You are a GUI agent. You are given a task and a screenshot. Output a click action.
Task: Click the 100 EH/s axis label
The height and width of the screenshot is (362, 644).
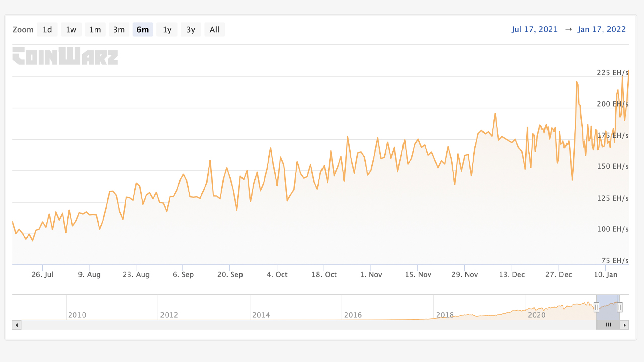(612, 229)
